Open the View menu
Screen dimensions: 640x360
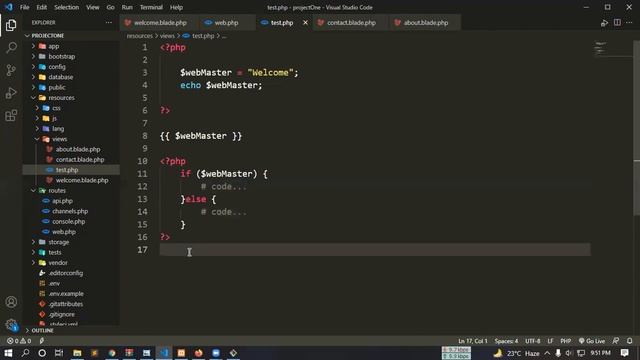[93, 7]
